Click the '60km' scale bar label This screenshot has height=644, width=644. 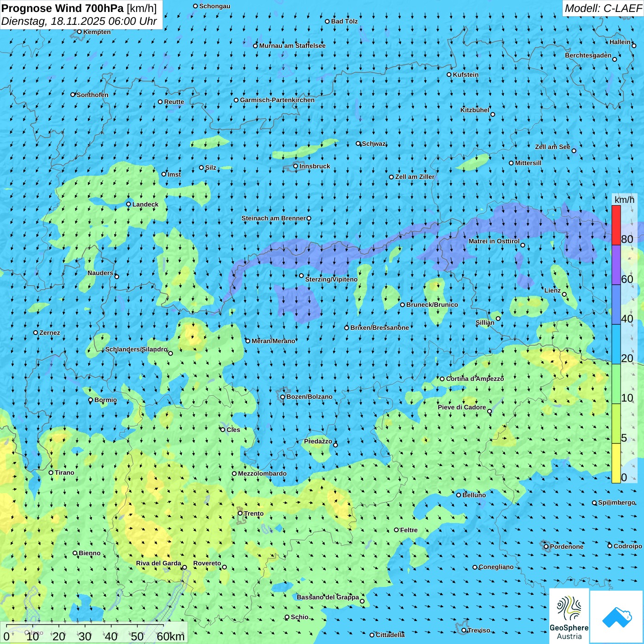(171, 636)
